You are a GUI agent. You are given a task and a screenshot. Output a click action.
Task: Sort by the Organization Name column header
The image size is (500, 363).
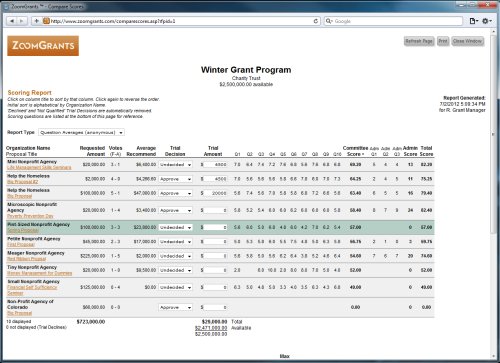coord(28,148)
